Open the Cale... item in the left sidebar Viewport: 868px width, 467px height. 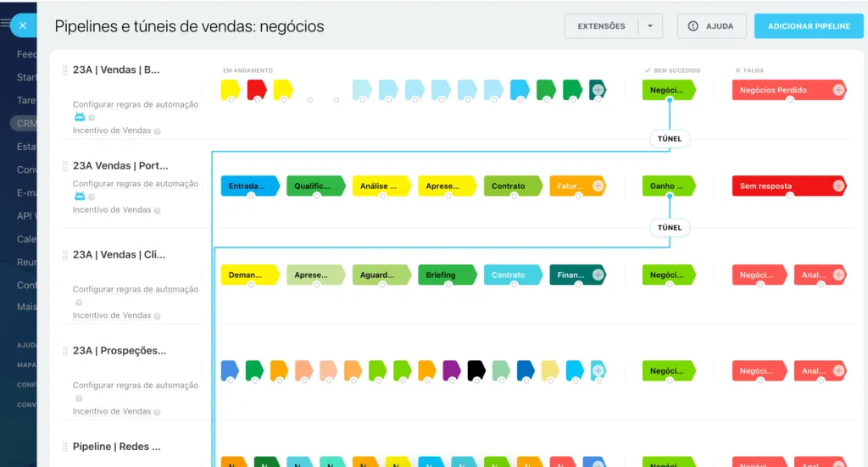(x=26, y=238)
